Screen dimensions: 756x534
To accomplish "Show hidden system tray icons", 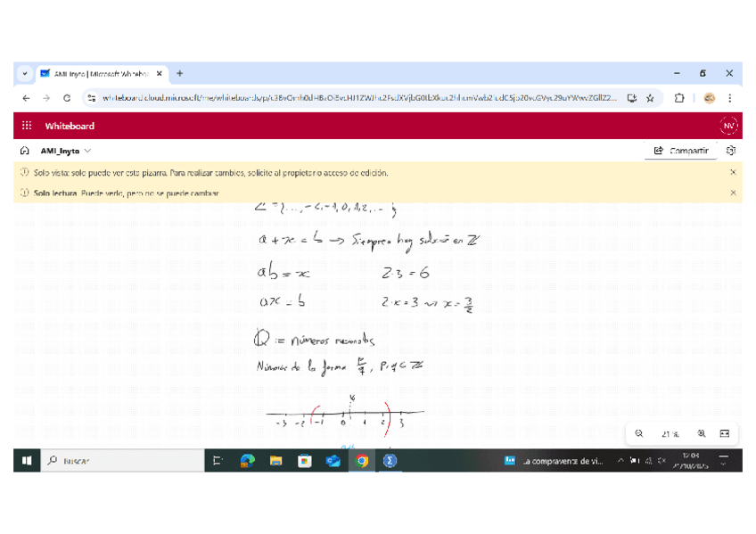I will tap(621, 461).
